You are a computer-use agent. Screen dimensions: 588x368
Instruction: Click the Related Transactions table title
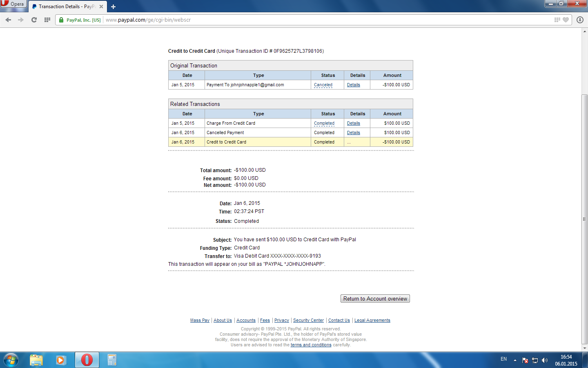point(195,104)
